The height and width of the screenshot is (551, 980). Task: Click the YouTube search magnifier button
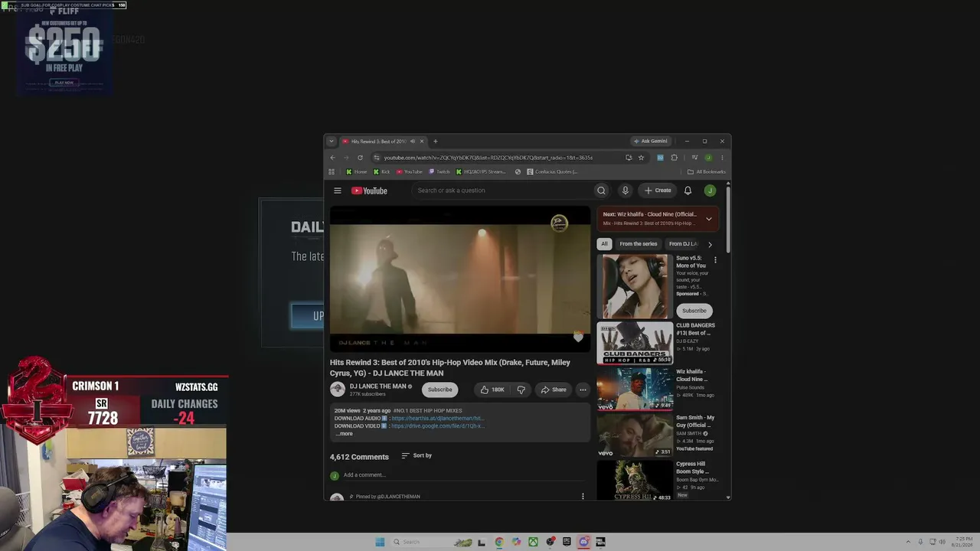tap(601, 191)
